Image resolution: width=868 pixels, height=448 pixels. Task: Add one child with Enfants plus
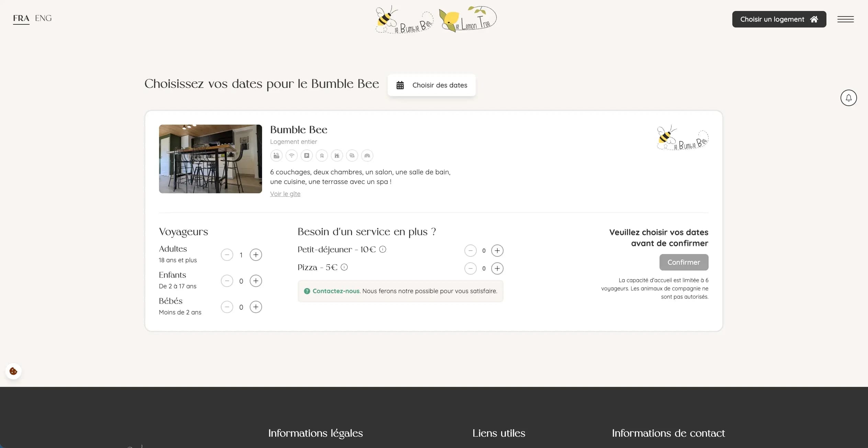click(x=256, y=281)
